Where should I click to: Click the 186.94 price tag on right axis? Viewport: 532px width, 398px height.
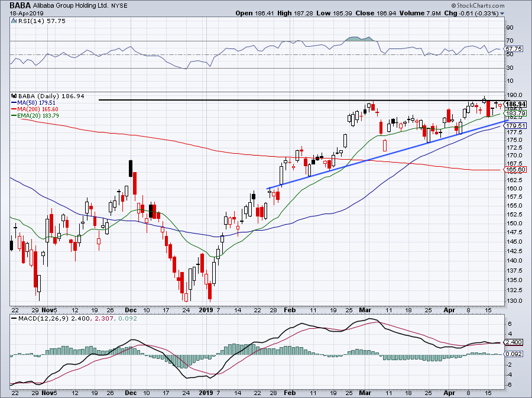click(515, 104)
